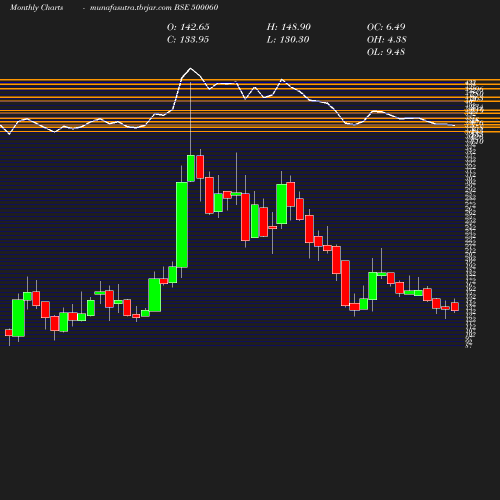Viewport: 500px width, 500px height.
Task: Click the tallest green candlestick body
Action: point(182,225)
